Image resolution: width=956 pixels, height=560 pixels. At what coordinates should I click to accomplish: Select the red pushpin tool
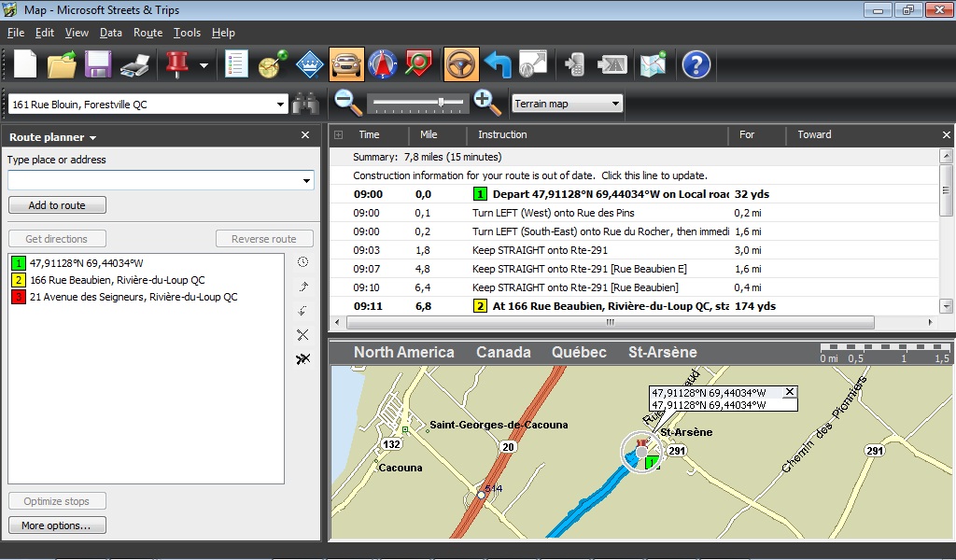point(177,64)
